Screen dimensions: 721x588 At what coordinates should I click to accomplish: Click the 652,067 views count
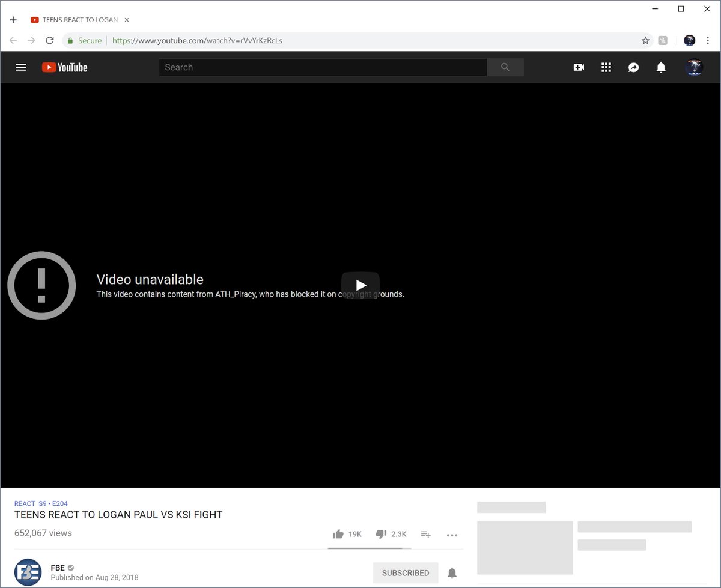pos(43,533)
